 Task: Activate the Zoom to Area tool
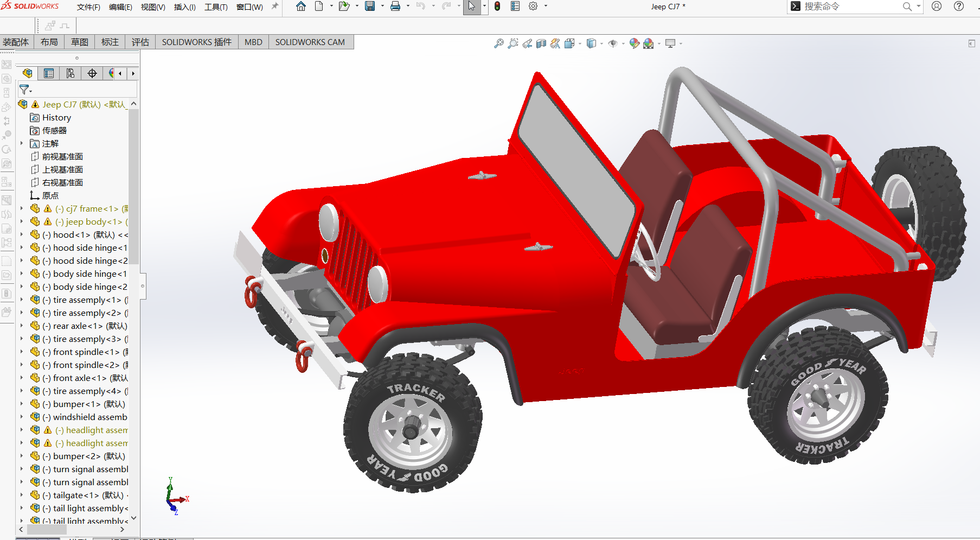(x=513, y=43)
